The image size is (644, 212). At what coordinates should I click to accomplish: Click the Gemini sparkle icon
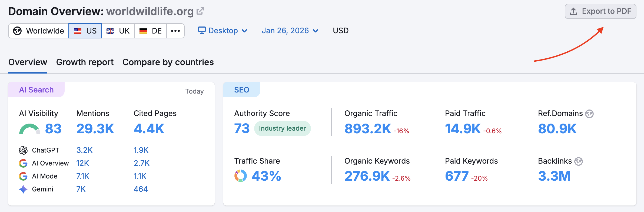click(x=23, y=189)
